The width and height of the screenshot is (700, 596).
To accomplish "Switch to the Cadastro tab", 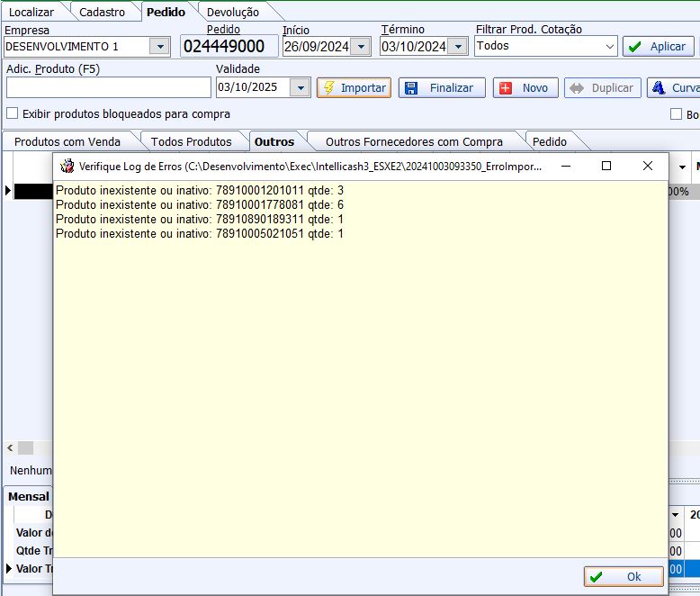I will (102, 12).
